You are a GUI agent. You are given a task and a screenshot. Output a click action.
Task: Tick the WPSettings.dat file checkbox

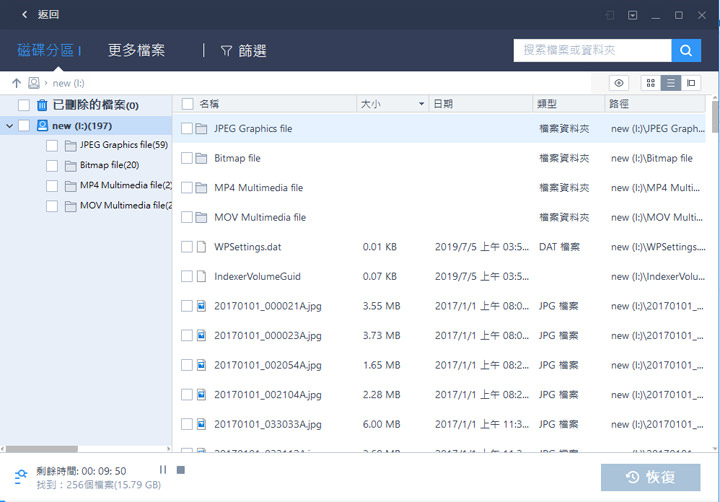pyautogui.click(x=186, y=247)
